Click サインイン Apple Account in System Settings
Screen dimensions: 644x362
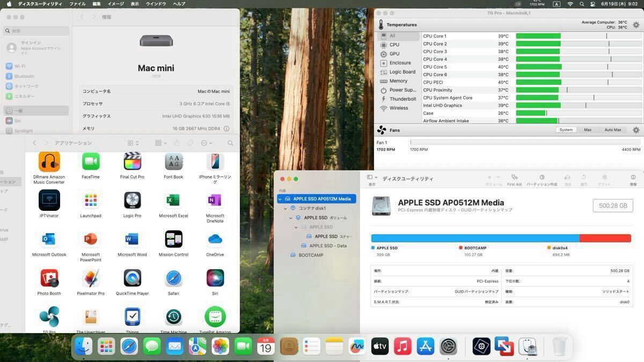37,48
